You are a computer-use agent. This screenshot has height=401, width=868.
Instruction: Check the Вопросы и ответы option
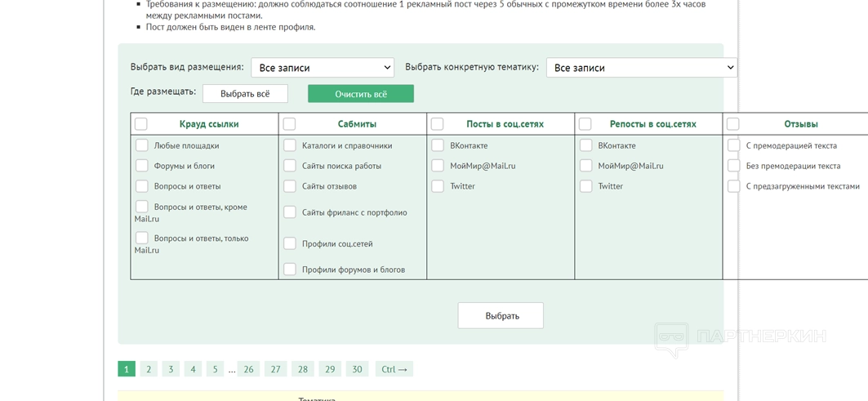point(142,186)
